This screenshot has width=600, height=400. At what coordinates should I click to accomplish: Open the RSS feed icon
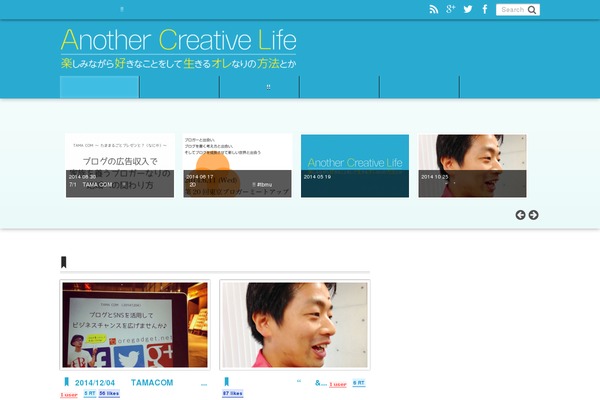click(x=434, y=10)
